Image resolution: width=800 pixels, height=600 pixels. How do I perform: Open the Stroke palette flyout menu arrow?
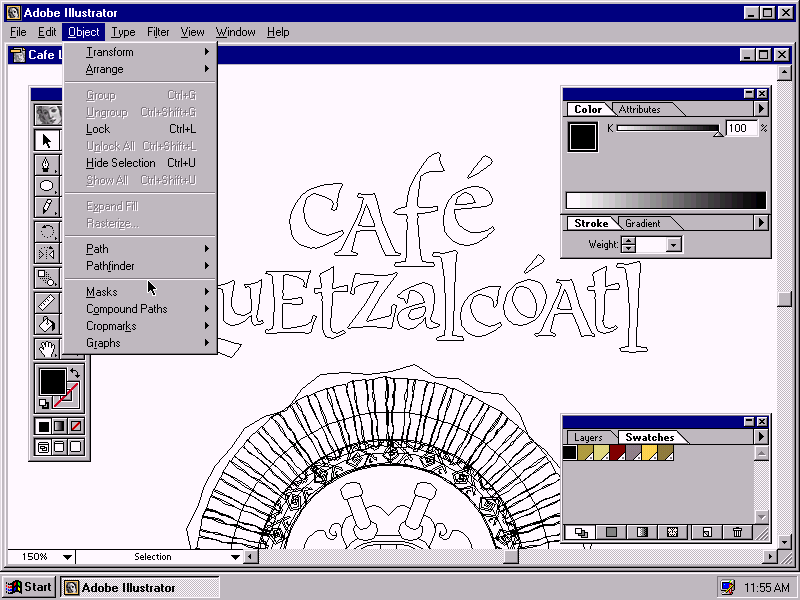pyautogui.click(x=761, y=223)
